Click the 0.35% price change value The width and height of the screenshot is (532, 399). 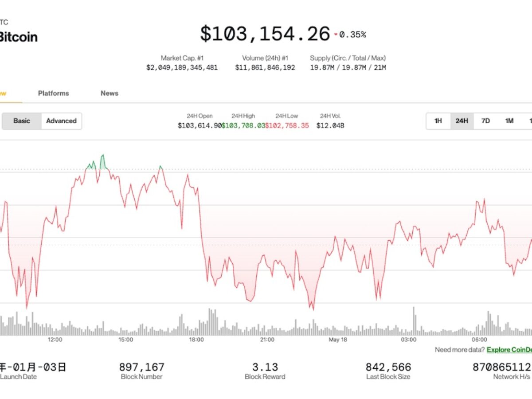tap(353, 35)
